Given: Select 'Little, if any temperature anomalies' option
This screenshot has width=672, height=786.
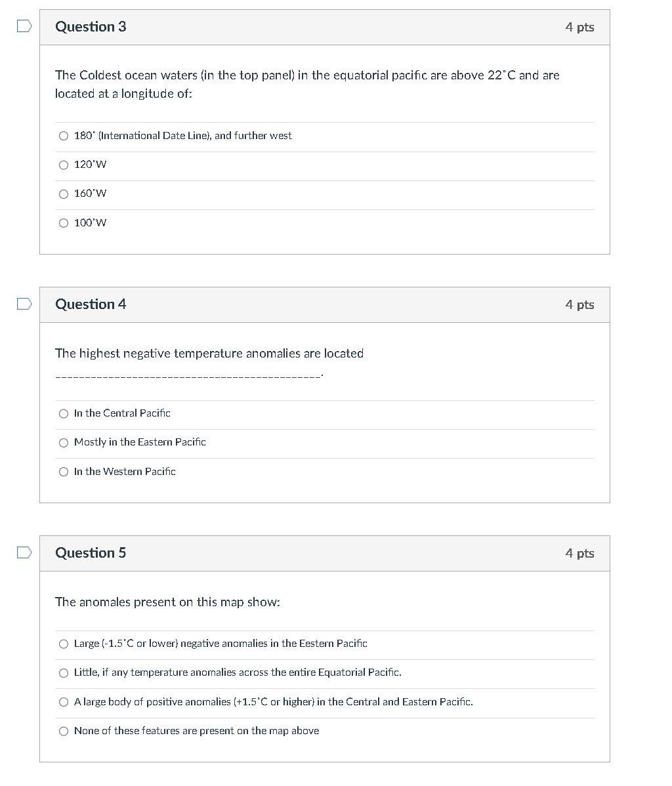Looking at the screenshot, I should coord(64,672).
